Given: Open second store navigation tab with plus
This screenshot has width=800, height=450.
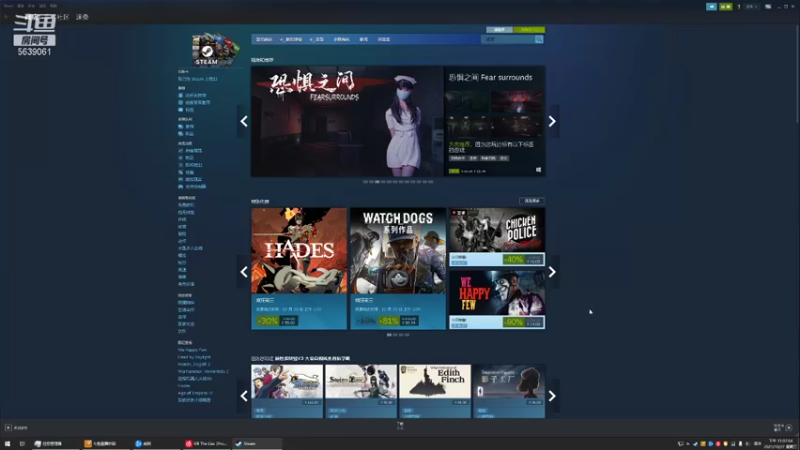Looking at the screenshot, I should point(291,39).
